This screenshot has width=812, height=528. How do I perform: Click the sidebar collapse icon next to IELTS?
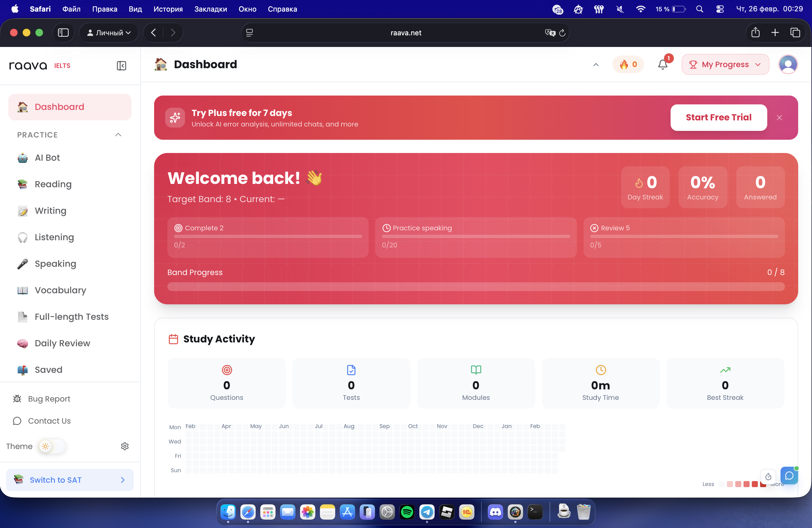[x=122, y=65]
